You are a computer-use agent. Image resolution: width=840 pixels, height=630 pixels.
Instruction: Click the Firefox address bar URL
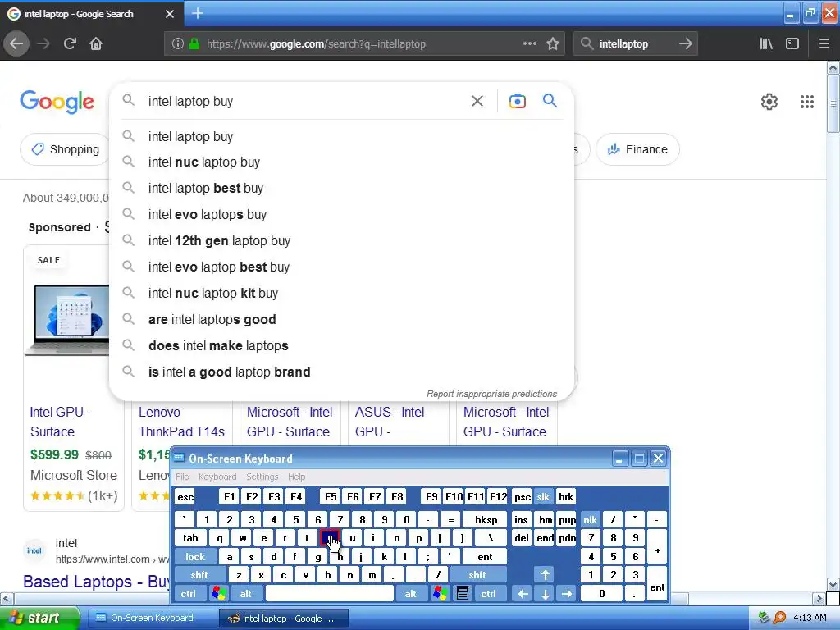[316, 44]
